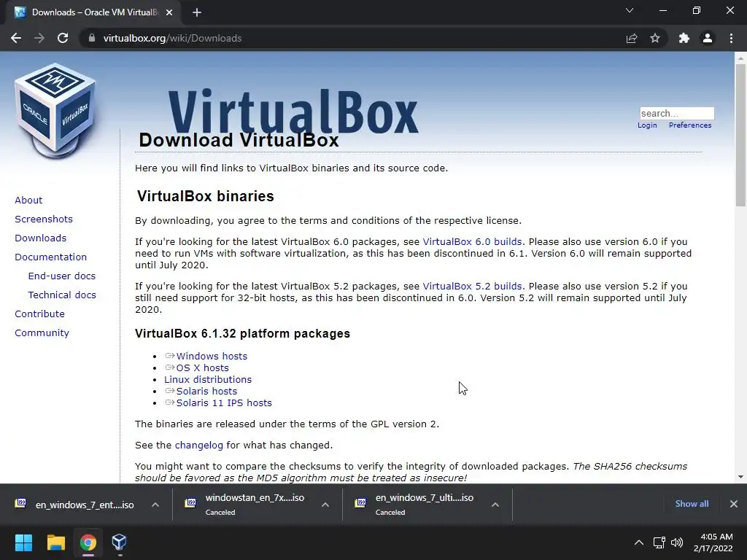The height and width of the screenshot is (560, 747).
Task: Expand options for windowstan_en_7x....iso download
Action: [x=325, y=505]
